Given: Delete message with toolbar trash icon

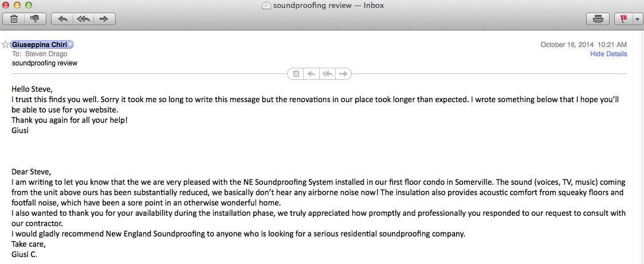Looking at the screenshot, I should click(14, 19).
